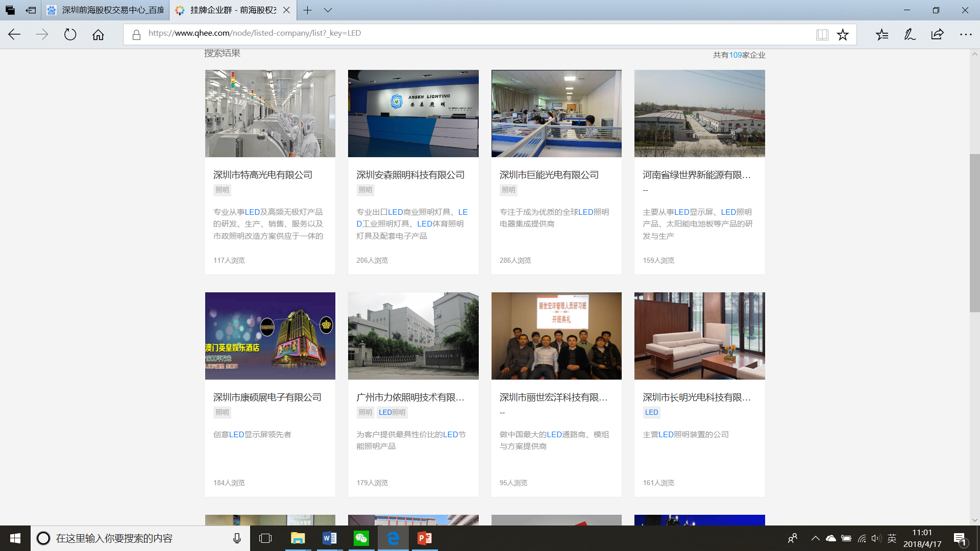Open the favorites hub icon
This screenshot has height=551, width=980.
click(x=882, y=35)
